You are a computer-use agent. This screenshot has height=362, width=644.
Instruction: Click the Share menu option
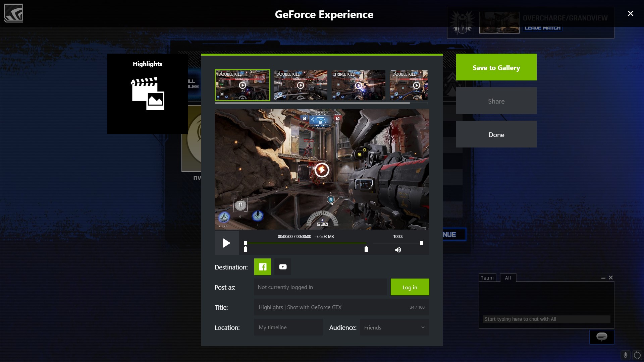[496, 101]
